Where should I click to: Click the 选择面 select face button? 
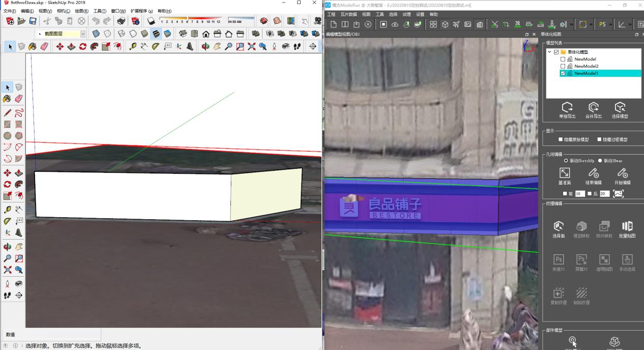[x=558, y=229]
